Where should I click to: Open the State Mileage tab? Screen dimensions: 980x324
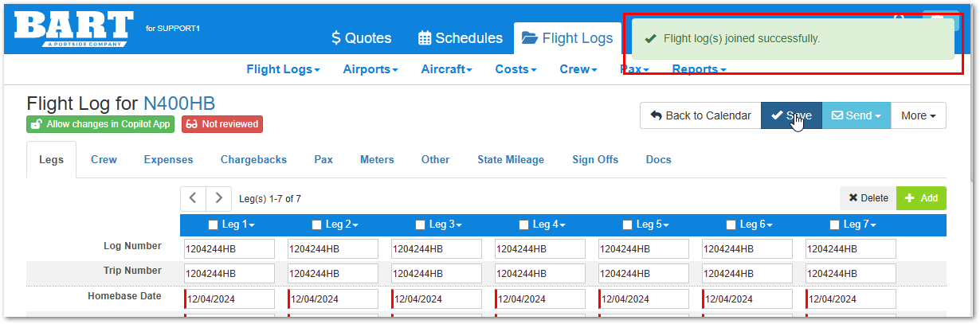[511, 159]
